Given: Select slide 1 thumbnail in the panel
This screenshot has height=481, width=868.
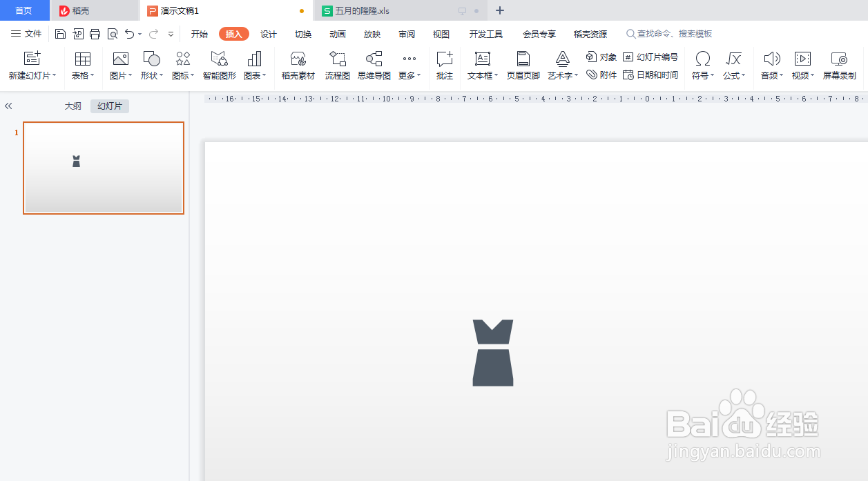Looking at the screenshot, I should 104,168.
